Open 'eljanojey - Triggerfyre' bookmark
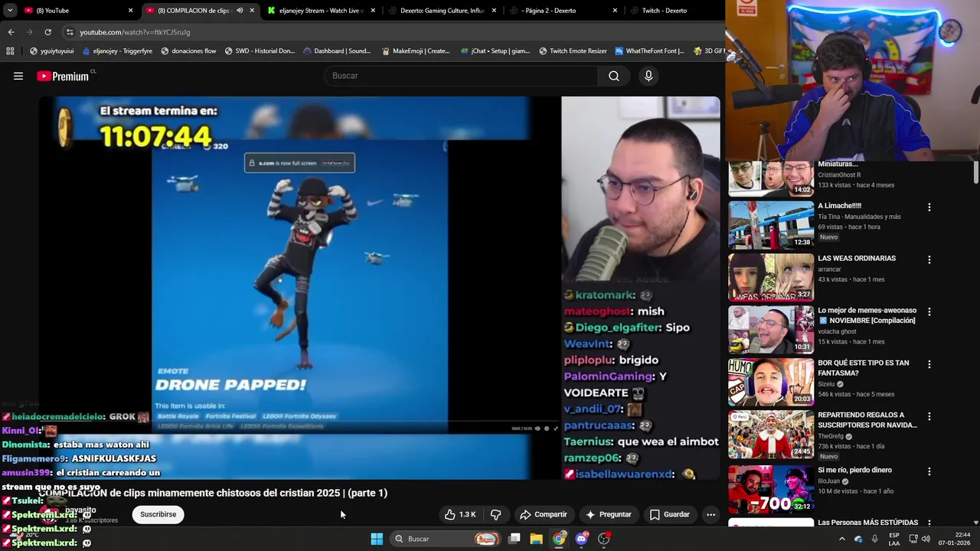 117,51
